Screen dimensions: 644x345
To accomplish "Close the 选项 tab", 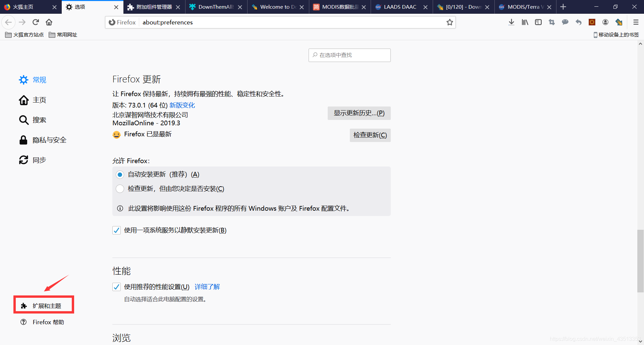I will point(116,7).
